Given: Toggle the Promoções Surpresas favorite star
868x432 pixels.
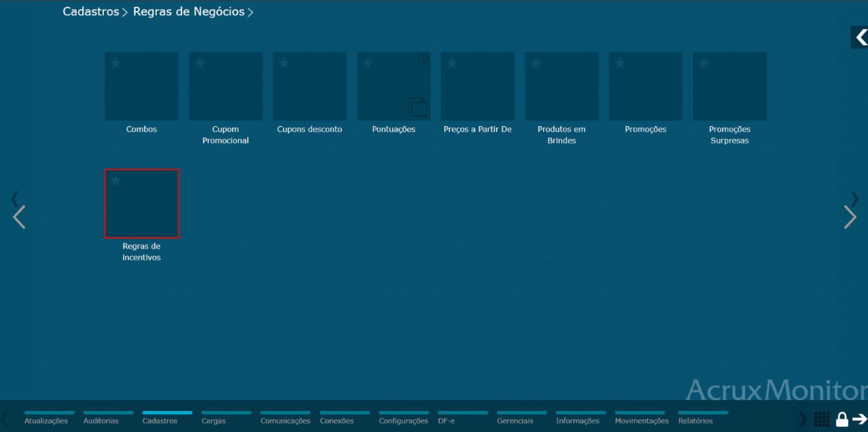Looking at the screenshot, I should (x=704, y=63).
